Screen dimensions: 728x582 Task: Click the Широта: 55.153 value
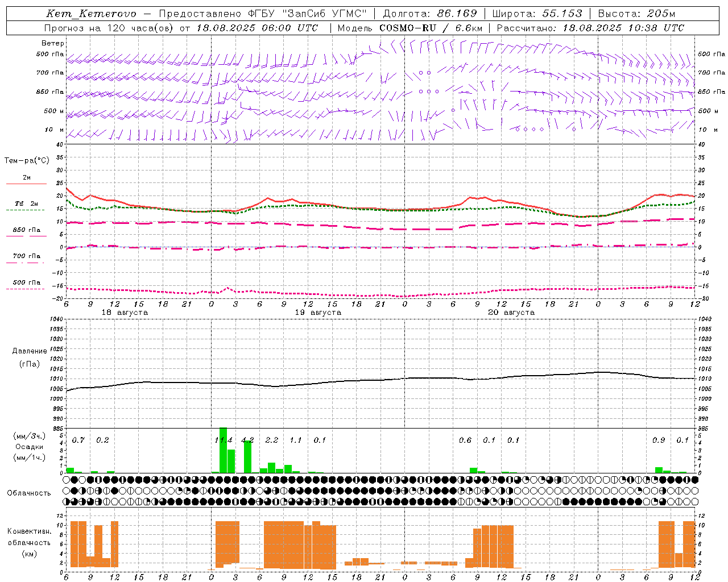[x=537, y=14]
